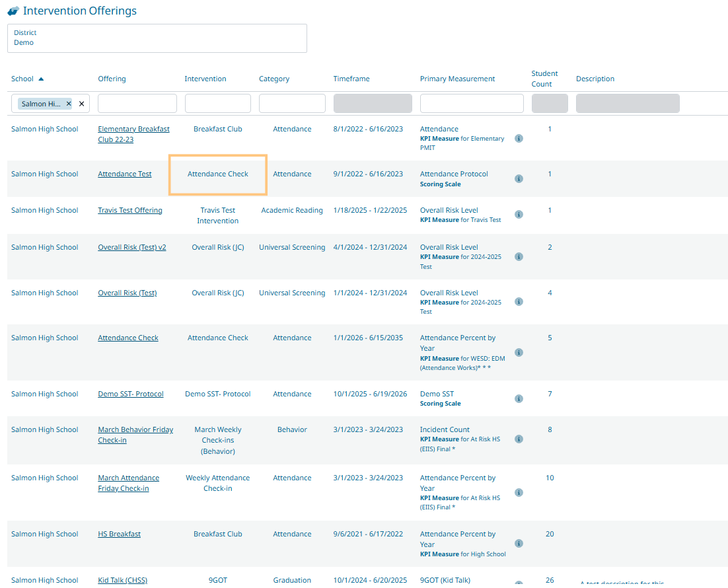Open the District Demo selector

(x=157, y=38)
